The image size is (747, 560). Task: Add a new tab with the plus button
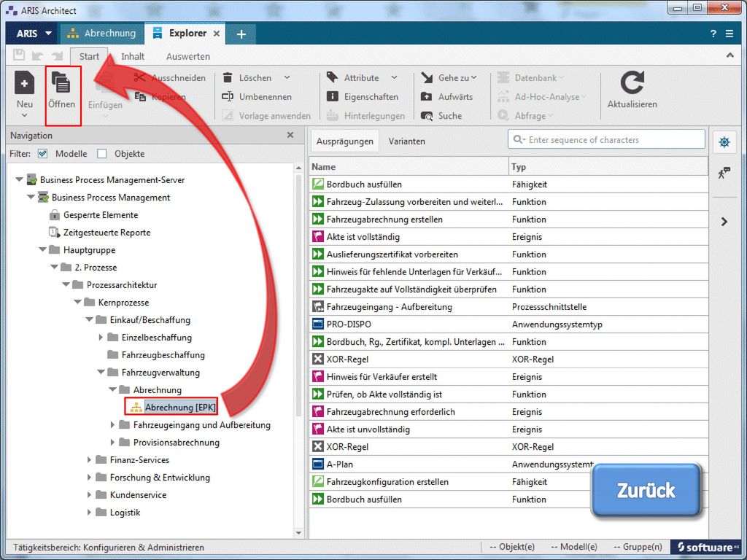click(241, 34)
